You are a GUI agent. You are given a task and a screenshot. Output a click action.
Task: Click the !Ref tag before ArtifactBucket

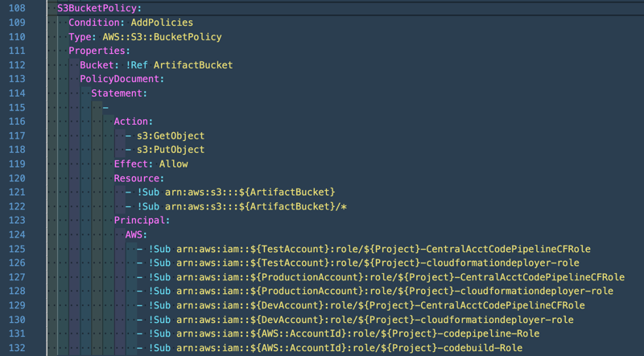coord(137,65)
